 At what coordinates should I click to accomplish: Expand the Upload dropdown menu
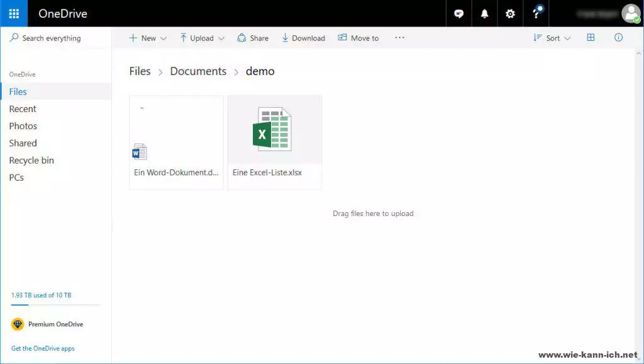pyautogui.click(x=202, y=38)
